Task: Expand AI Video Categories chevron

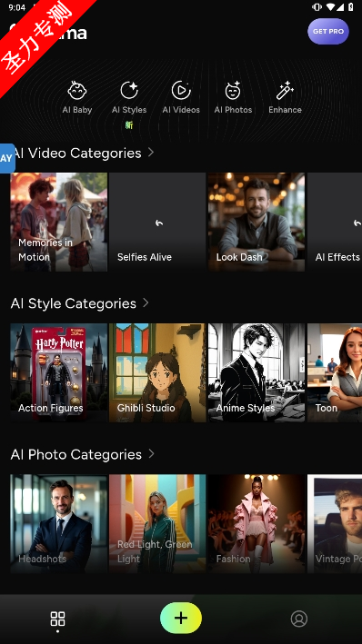Action: (151, 153)
